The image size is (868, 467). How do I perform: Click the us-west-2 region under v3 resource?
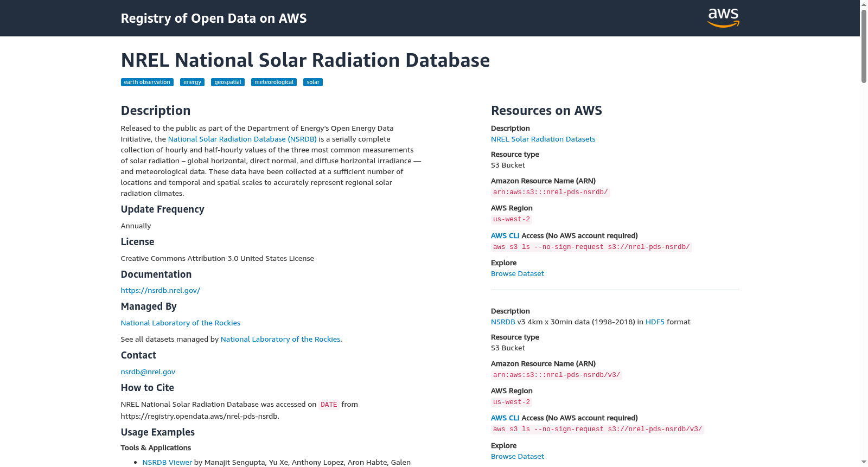(x=512, y=402)
